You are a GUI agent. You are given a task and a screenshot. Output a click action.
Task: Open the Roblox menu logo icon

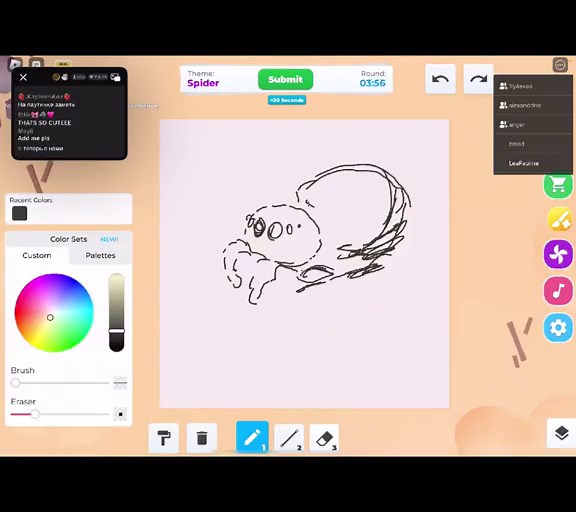coord(15,64)
